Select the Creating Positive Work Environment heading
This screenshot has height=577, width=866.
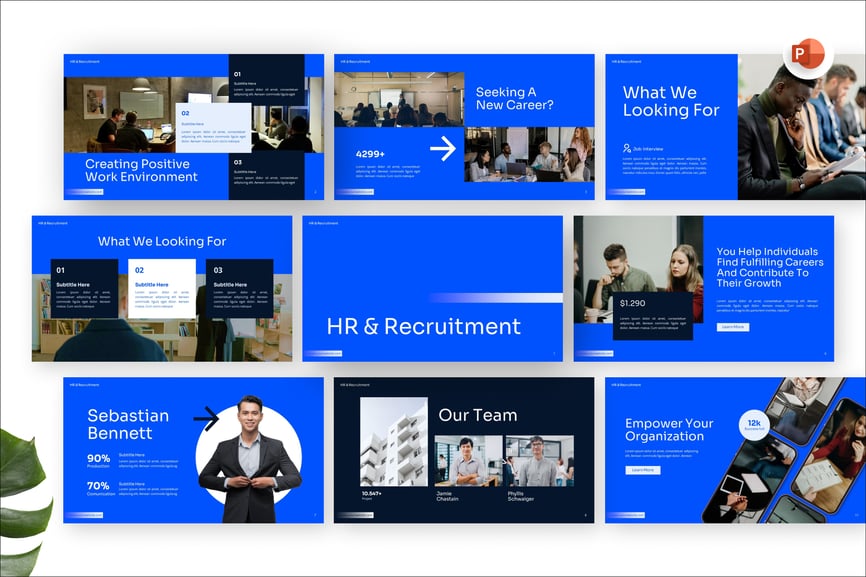click(x=141, y=170)
